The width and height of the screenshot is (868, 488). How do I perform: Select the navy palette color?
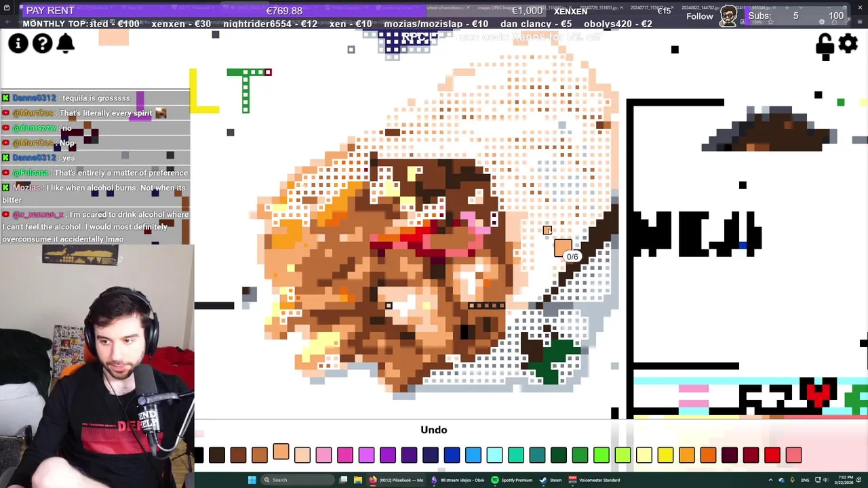[x=431, y=455]
